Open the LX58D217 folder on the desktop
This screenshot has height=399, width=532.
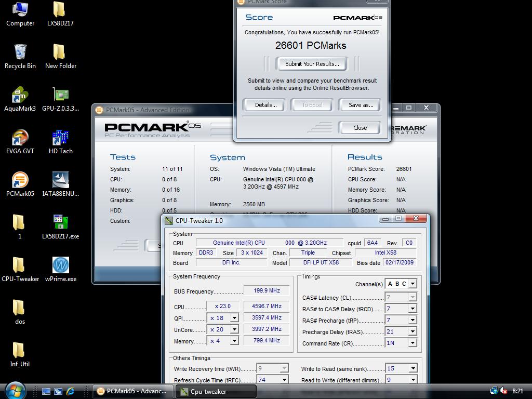(x=60, y=14)
